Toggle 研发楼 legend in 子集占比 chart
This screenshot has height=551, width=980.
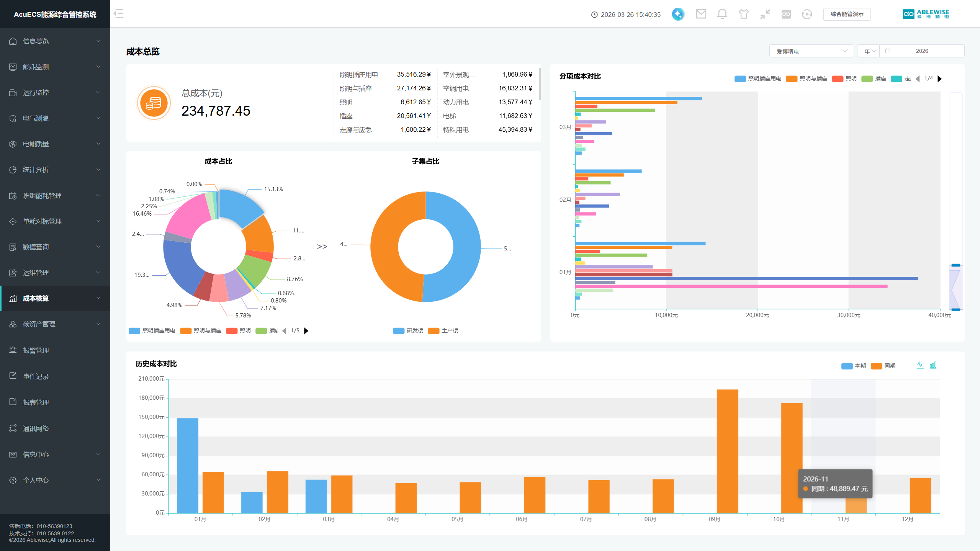408,330
